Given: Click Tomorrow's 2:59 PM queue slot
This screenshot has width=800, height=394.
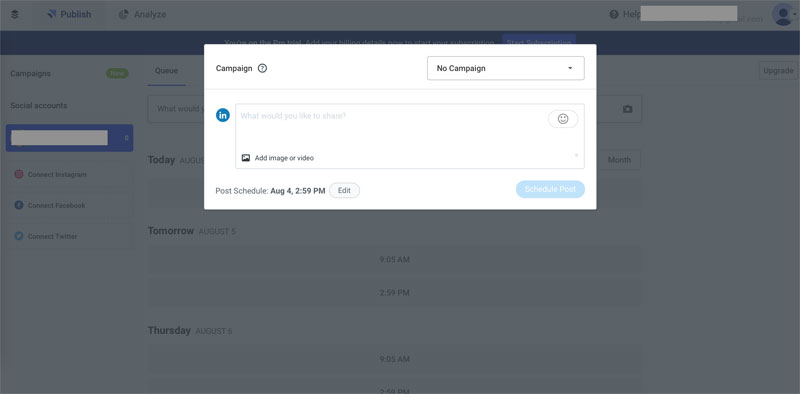Looking at the screenshot, I should click(x=394, y=293).
